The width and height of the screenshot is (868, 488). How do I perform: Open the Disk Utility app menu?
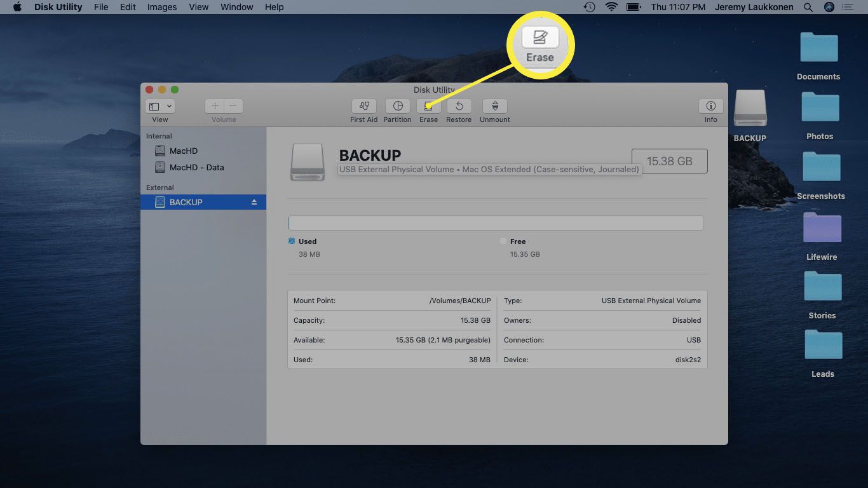point(57,7)
